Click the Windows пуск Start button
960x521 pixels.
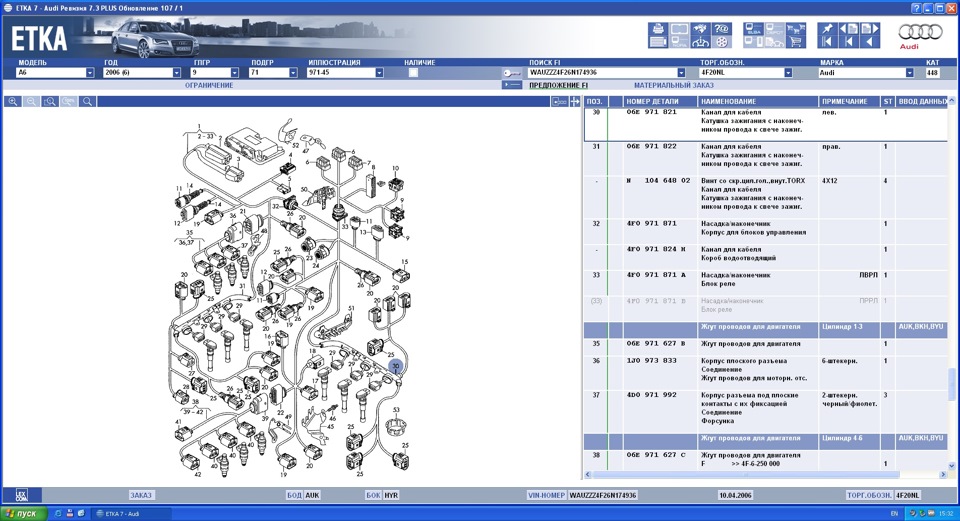pyautogui.click(x=22, y=513)
